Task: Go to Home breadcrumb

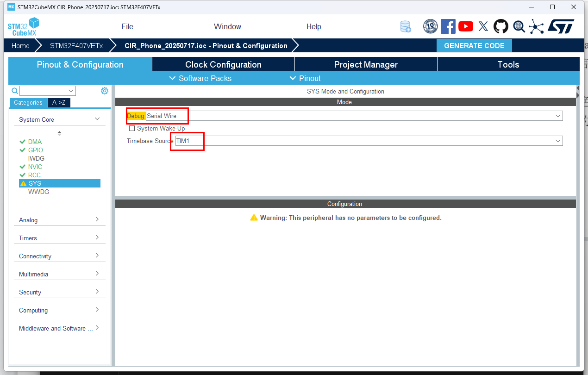Action: click(20, 45)
